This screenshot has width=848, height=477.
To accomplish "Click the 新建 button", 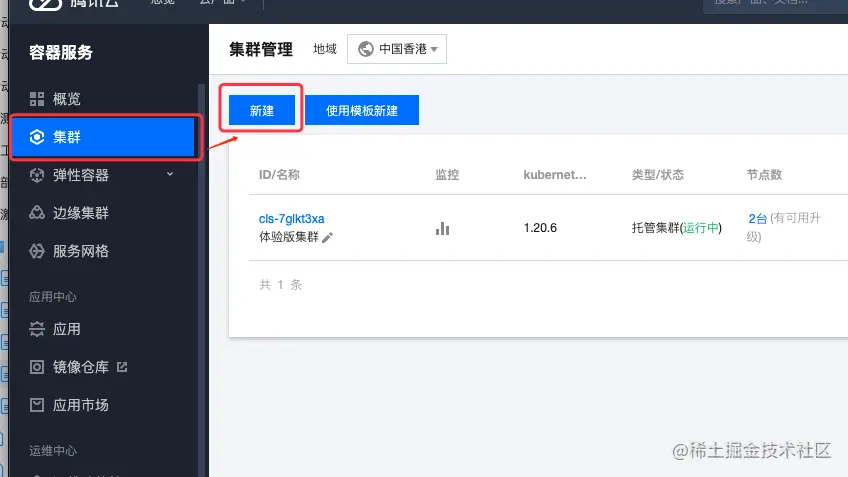I will click(x=262, y=110).
